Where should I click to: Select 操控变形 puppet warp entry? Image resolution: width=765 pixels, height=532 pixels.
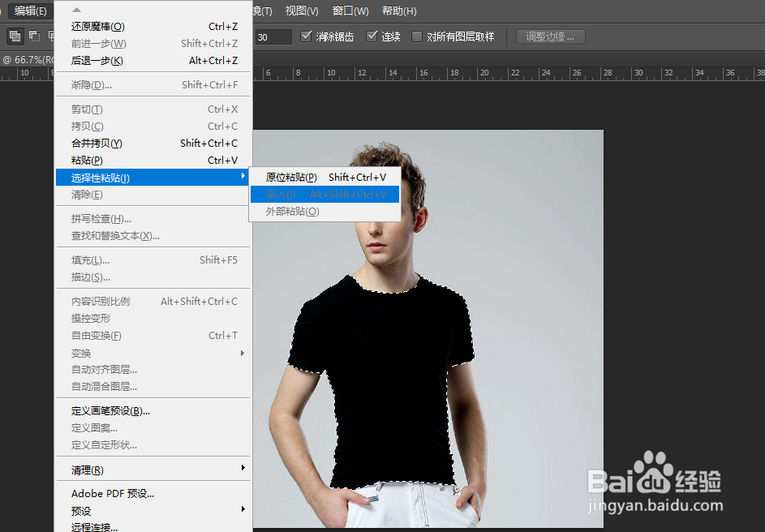tap(153, 319)
